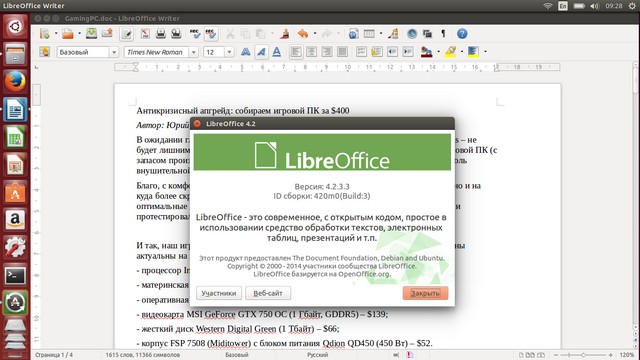The image size is (640, 360).
Task: Open Styles and Formatting icon
Action: pos(44,52)
